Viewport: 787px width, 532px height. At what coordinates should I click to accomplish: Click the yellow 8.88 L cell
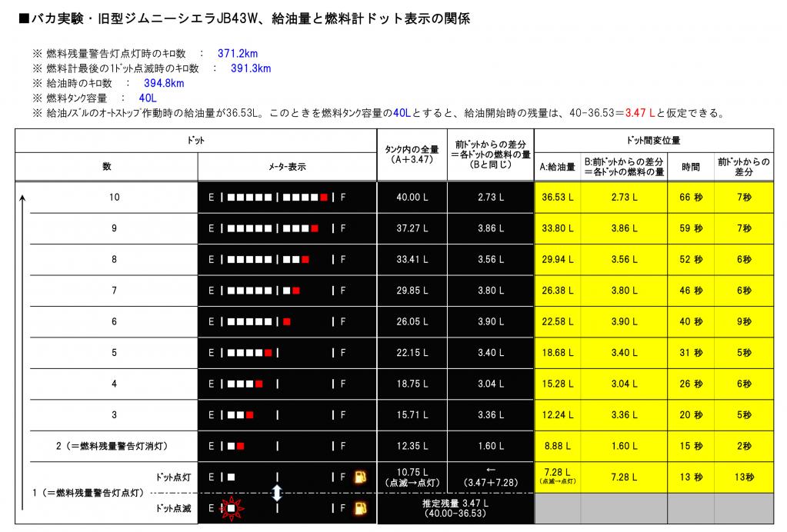(557, 446)
